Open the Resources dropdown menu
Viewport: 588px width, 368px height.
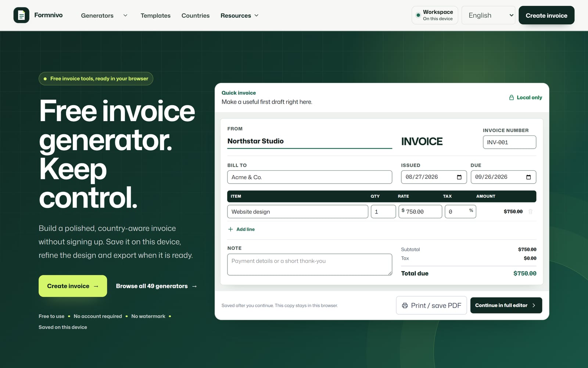click(x=240, y=15)
